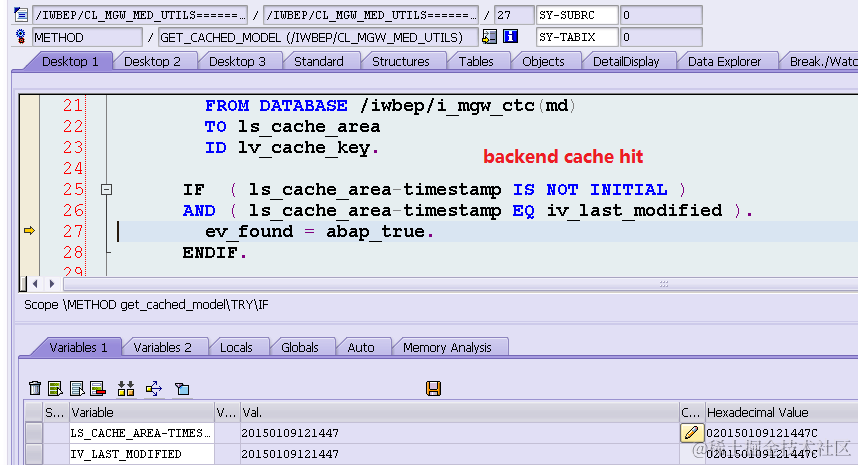
Task: Click the SY-SUBRC field label
Action: pyautogui.click(x=577, y=15)
